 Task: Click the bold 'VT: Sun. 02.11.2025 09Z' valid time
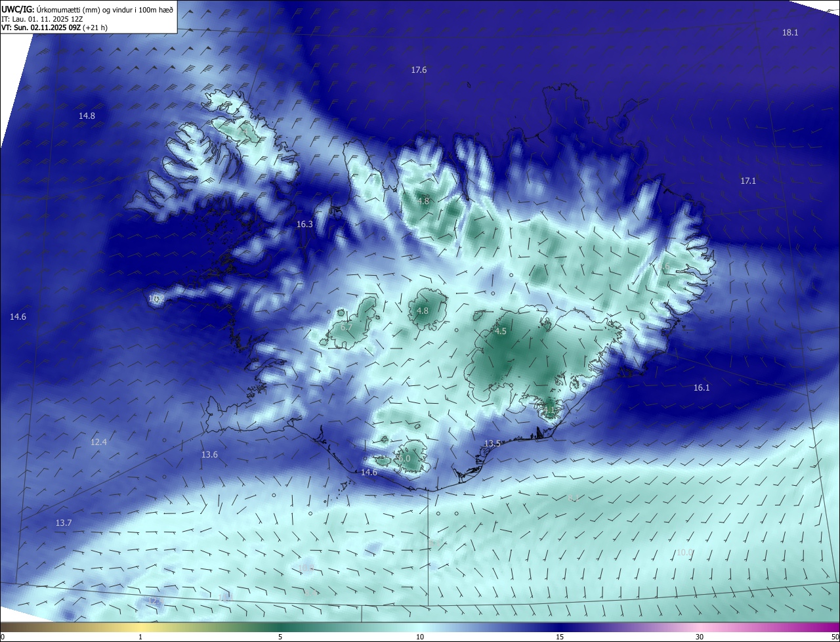pos(41,28)
